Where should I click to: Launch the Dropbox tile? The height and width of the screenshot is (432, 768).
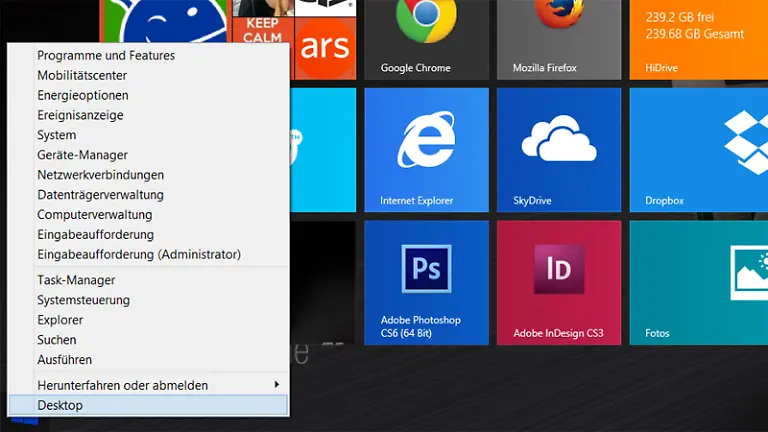point(698,149)
